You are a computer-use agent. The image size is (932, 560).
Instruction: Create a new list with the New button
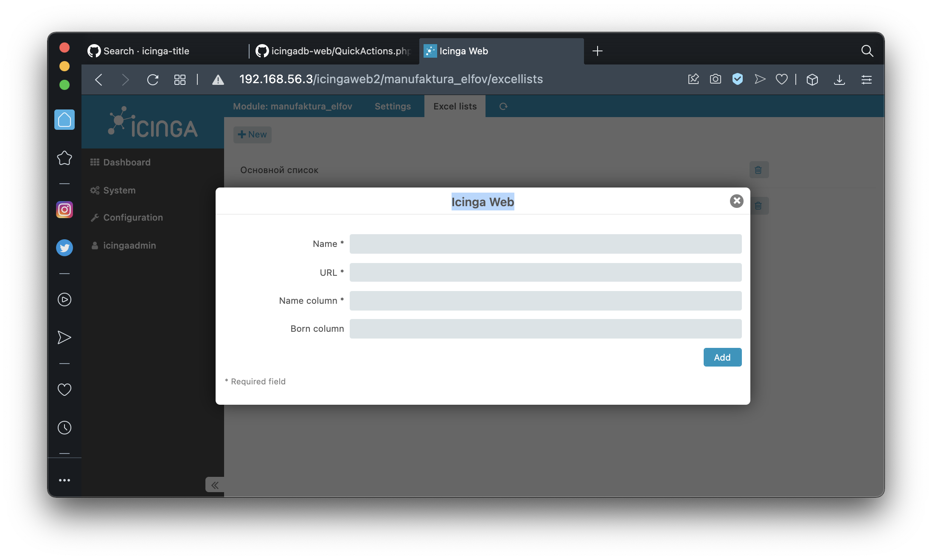click(253, 134)
